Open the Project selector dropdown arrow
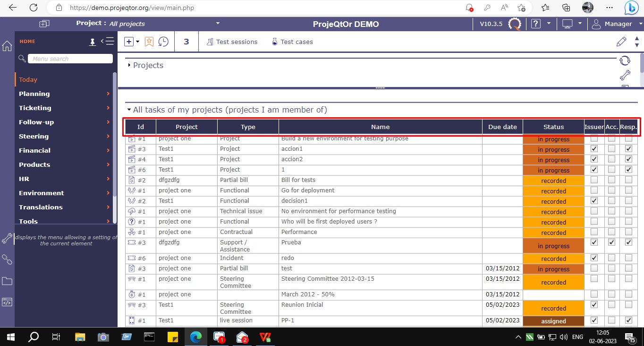644x346 pixels. [x=218, y=23]
